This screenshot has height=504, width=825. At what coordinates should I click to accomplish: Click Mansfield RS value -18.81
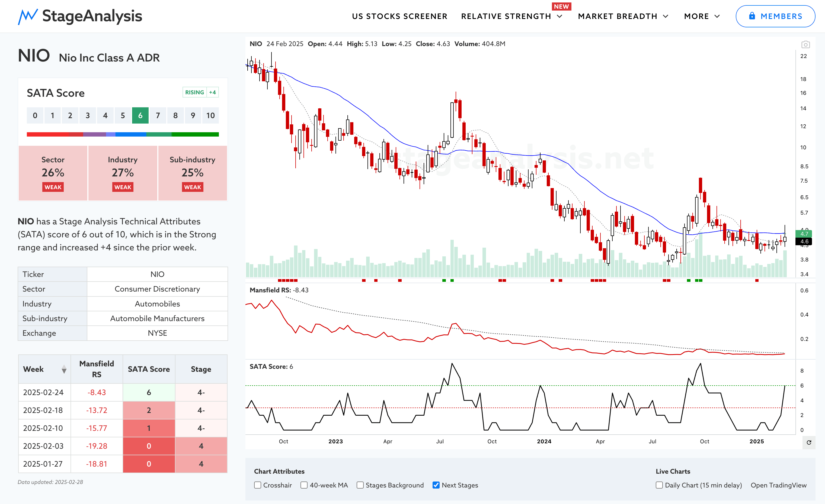(97, 464)
